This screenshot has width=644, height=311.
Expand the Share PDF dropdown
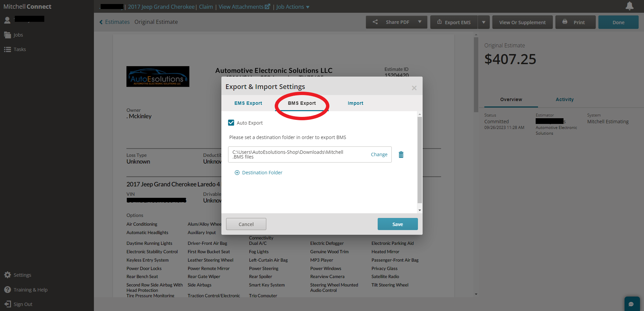point(420,22)
